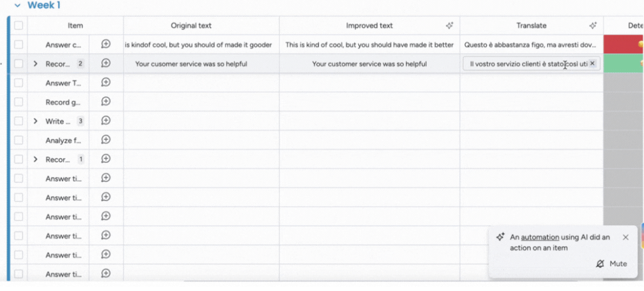Select the Analyze f... row checkbox

click(19, 140)
